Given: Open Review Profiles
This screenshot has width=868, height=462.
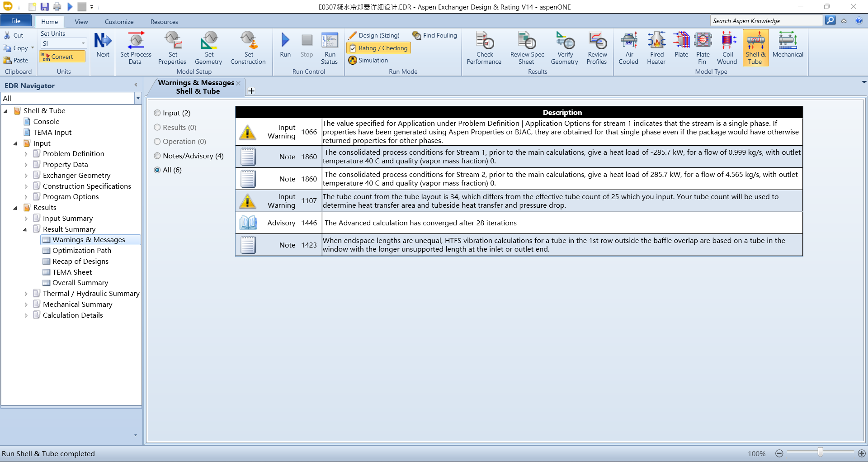Looking at the screenshot, I should 597,48.
